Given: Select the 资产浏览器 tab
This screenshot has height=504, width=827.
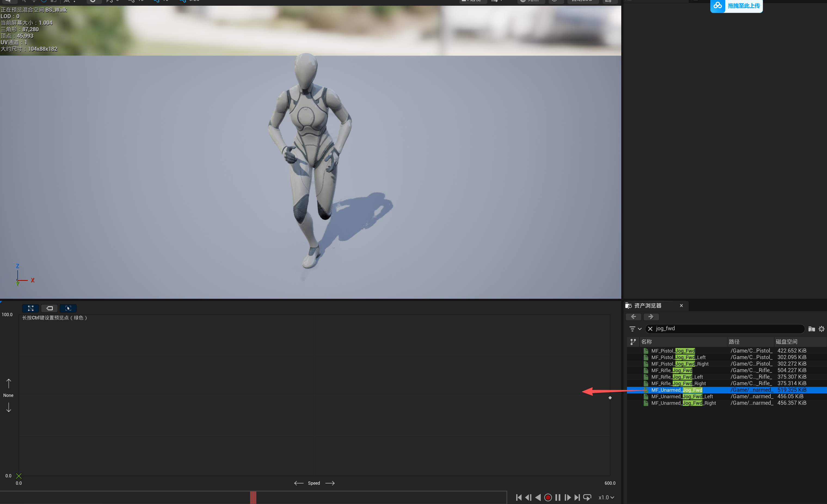Looking at the screenshot, I should click(x=647, y=306).
